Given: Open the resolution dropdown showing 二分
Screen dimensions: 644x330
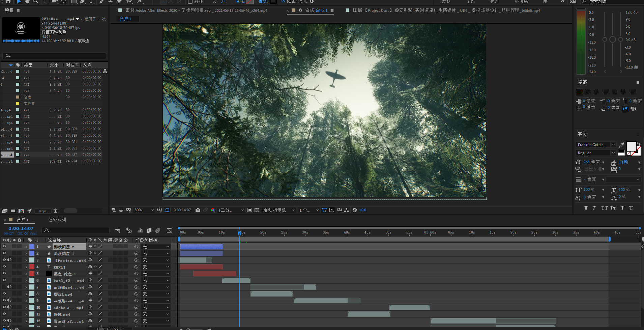Looking at the screenshot, I should (231, 210).
